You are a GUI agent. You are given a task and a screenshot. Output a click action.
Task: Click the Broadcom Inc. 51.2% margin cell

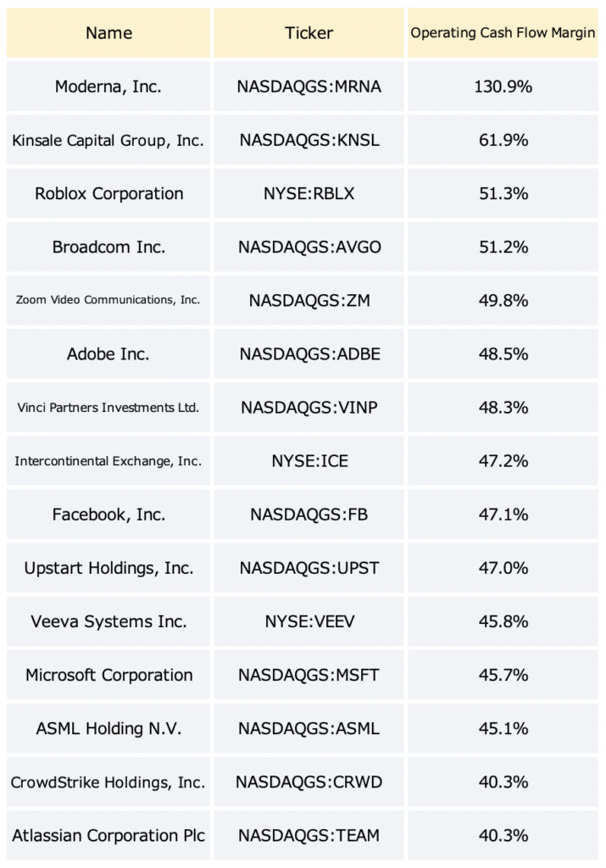pos(503,247)
